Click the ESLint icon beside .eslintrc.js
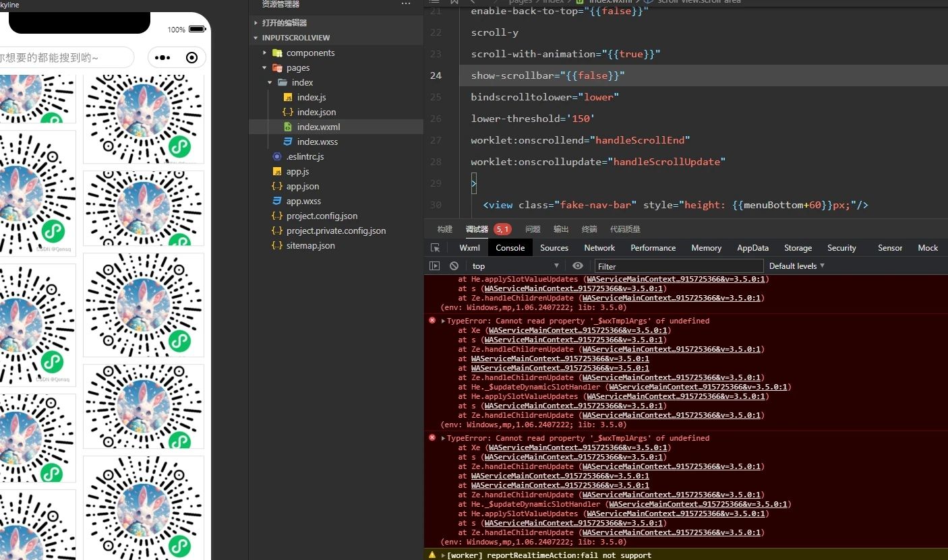 (x=277, y=157)
